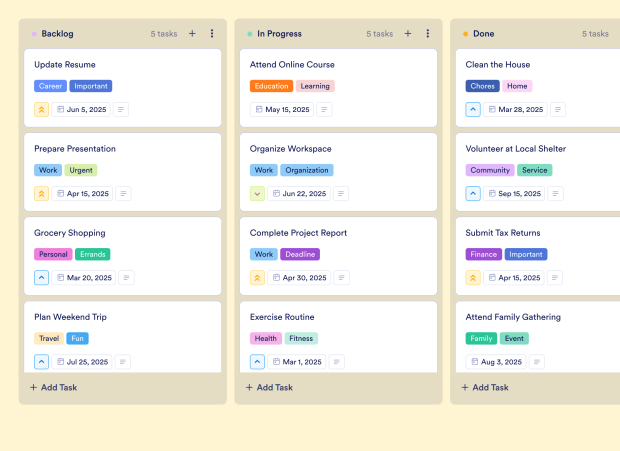620x451 pixels.
Task: Expand priority chevron on Plan Weekend Trip
Action: click(x=42, y=362)
